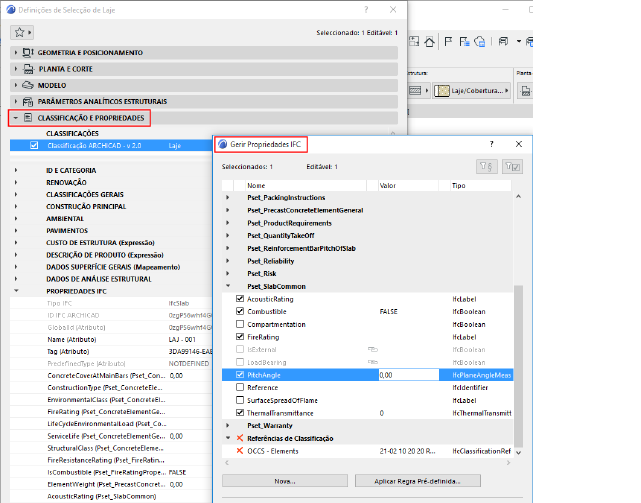Screen dimensions: 641x503
Task: Expand Pset_Risk group
Action: pos(228,274)
